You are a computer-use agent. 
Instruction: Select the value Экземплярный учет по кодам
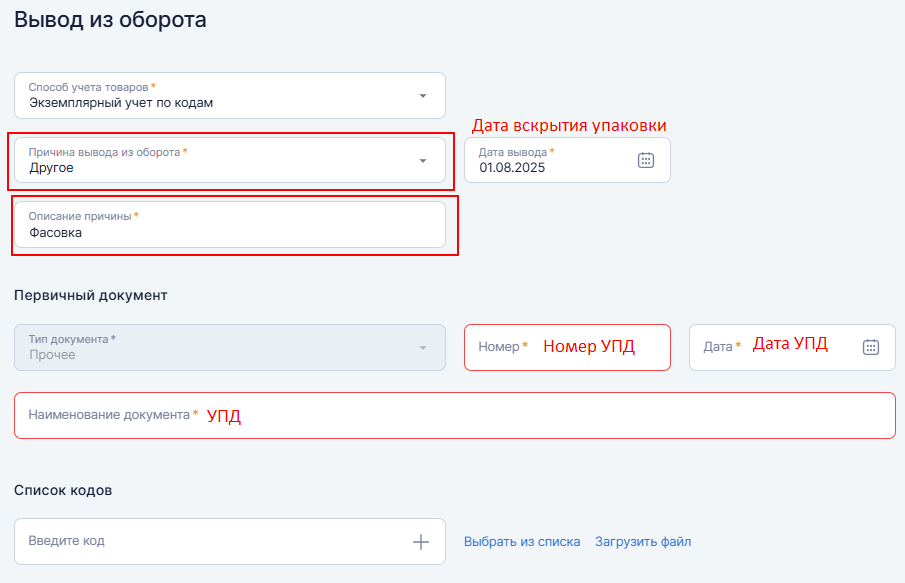pyautogui.click(x=121, y=102)
